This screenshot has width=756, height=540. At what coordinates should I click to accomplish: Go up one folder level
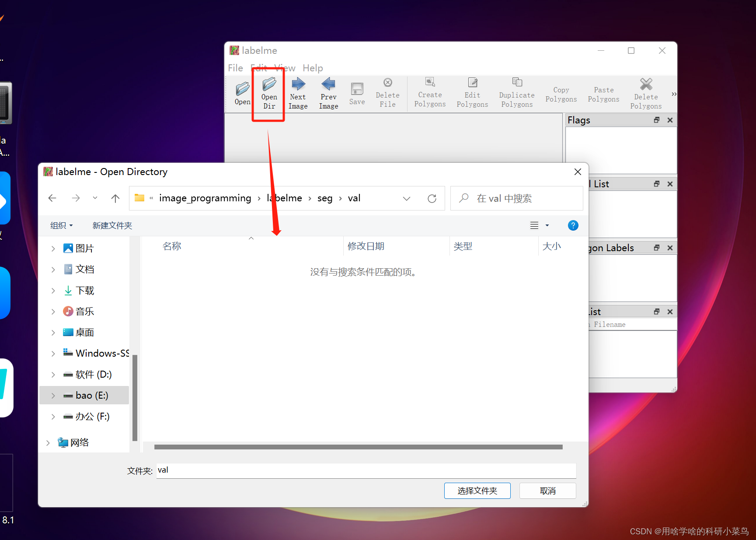coord(115,198)
